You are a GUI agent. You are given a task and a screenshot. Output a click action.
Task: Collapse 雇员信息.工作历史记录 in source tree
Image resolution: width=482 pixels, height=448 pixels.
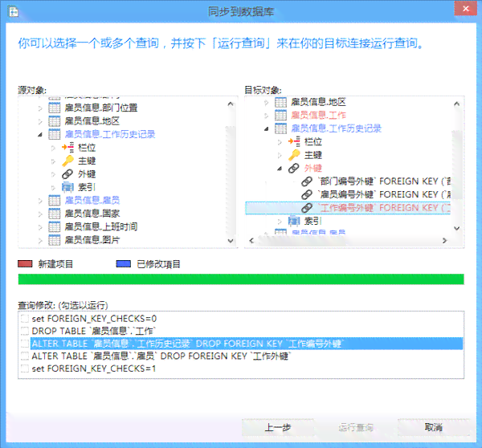click(x=40, y=134)
